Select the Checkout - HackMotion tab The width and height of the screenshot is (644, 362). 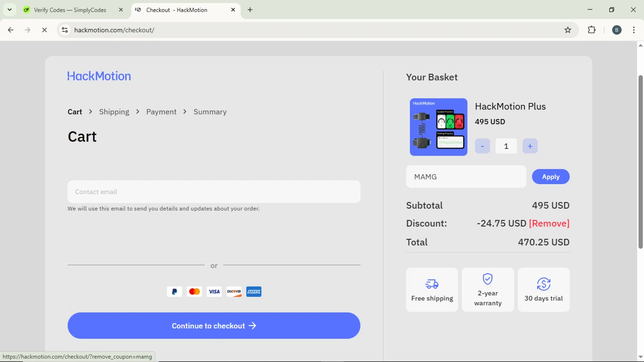[176, 10]
